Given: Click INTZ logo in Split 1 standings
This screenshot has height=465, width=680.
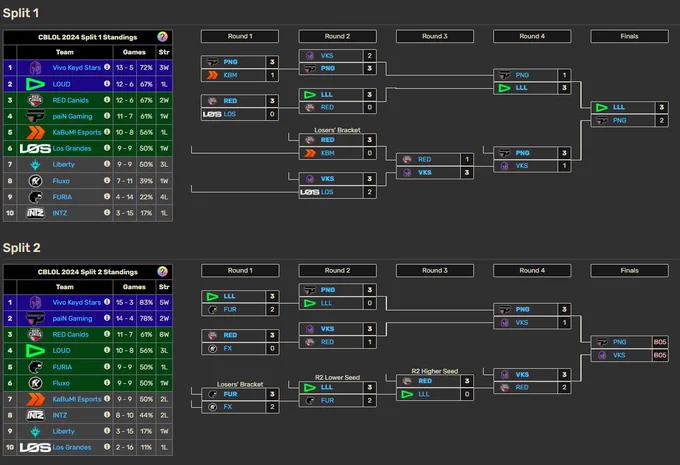Looking at the screenshot, I should 35,213.
